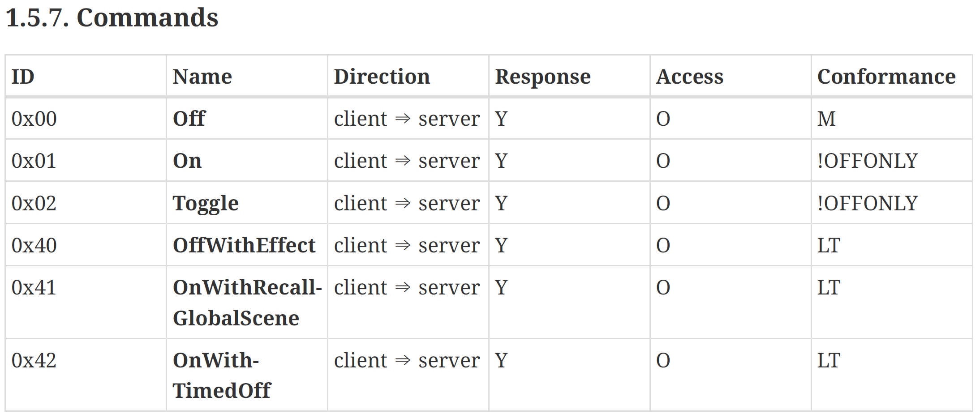This screenshot has width=980, height=418.
Task: Select the OnWithTimedOff command name
Action: (x=222, y=375)
